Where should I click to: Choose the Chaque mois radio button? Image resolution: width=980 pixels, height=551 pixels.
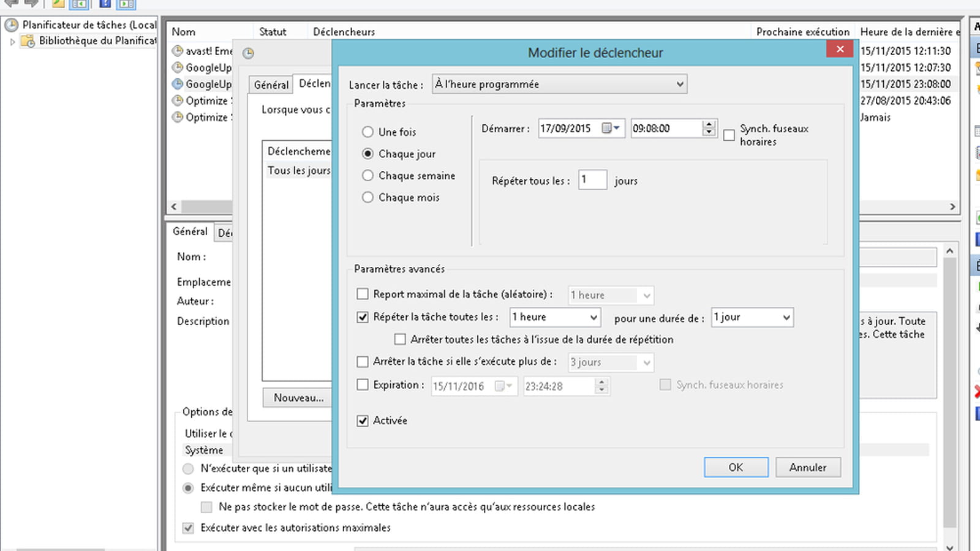click(367, 197)
